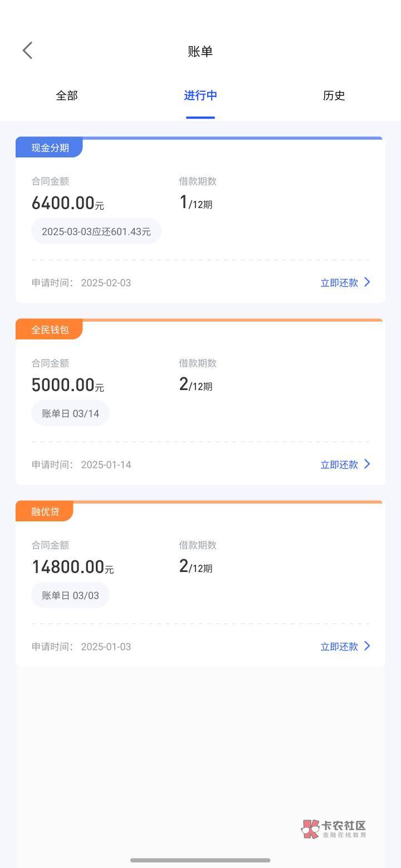This screenshot has width=401, height=868.
Task: Tap the 账单日 03/03 pill
Action: coord(70,595)
